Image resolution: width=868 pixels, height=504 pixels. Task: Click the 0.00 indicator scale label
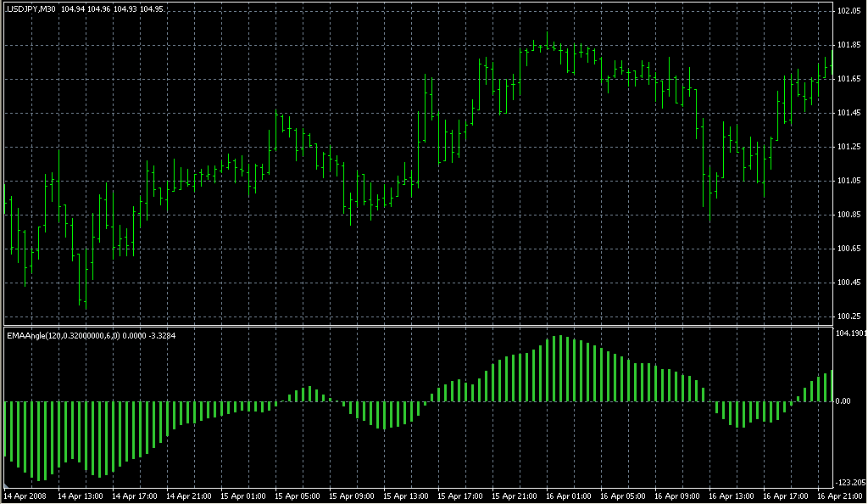pyautogui.click(x=844, y=401)
